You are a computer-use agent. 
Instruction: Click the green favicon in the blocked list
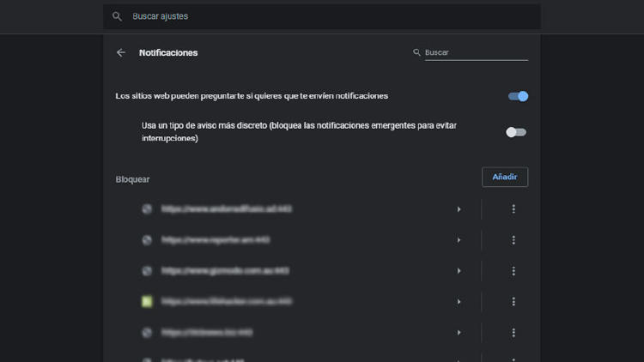tap(147, 302)
